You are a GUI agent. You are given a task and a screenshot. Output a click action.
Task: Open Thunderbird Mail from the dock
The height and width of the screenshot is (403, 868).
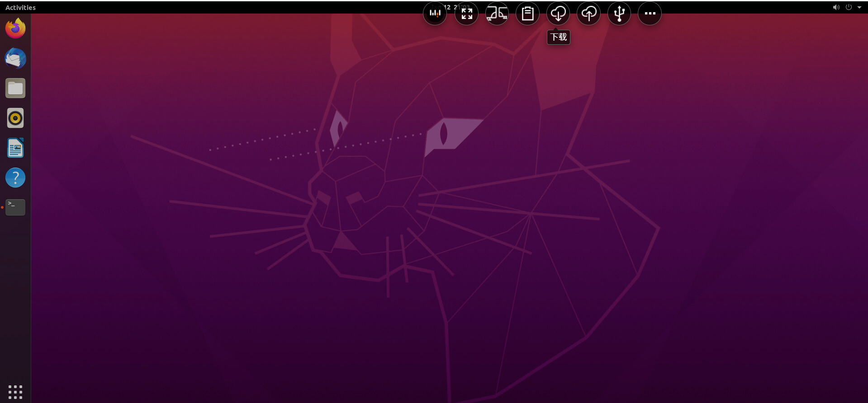[15, 58]
